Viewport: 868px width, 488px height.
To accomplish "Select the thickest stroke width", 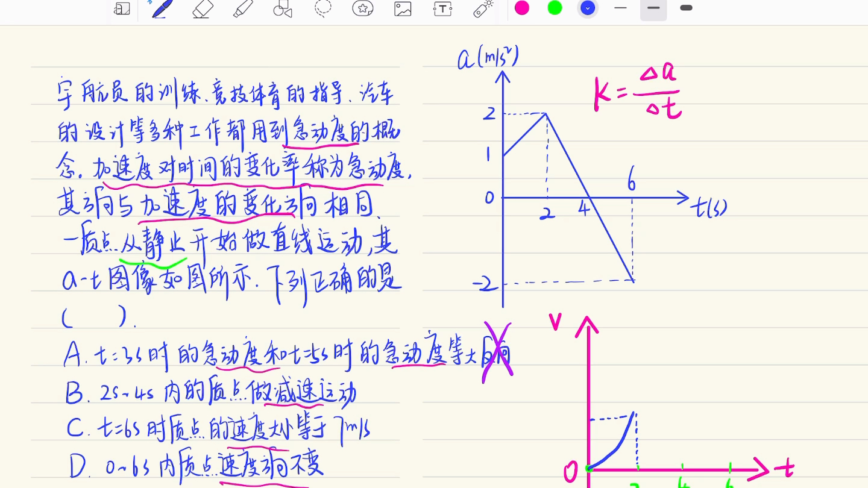I will click(x=686, y=8).
